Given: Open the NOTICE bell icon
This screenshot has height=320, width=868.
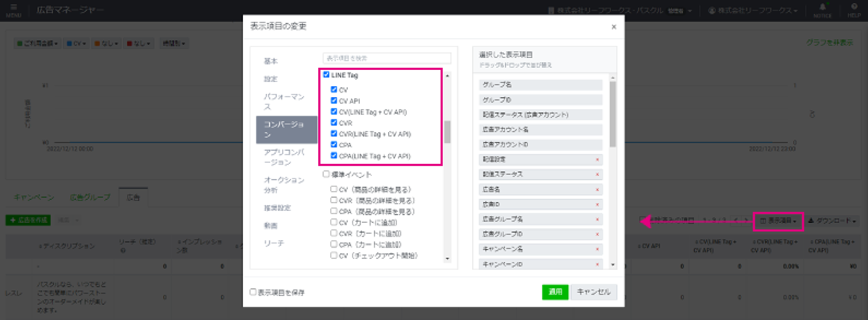Looking at the screenshot, I should pos(822,10).
